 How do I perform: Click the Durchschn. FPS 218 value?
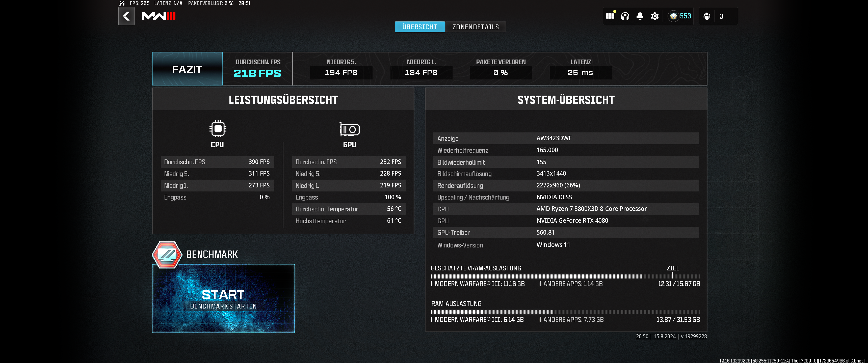[257, 73]
